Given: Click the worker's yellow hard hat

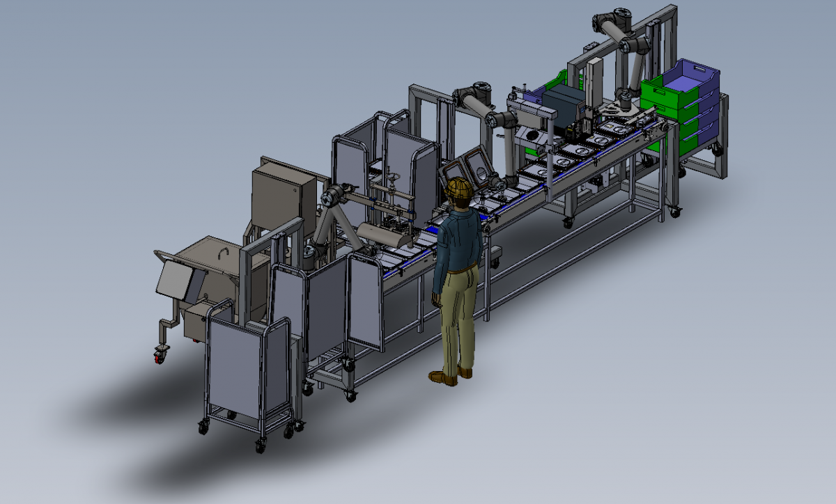Looking at the screenshot, I should [x=458, y=187].
